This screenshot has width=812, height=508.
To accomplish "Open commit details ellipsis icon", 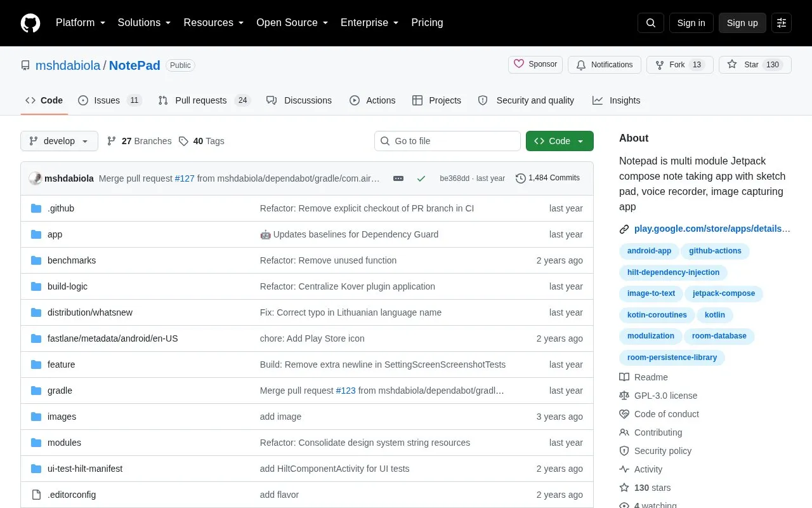I will pos(398,178).
